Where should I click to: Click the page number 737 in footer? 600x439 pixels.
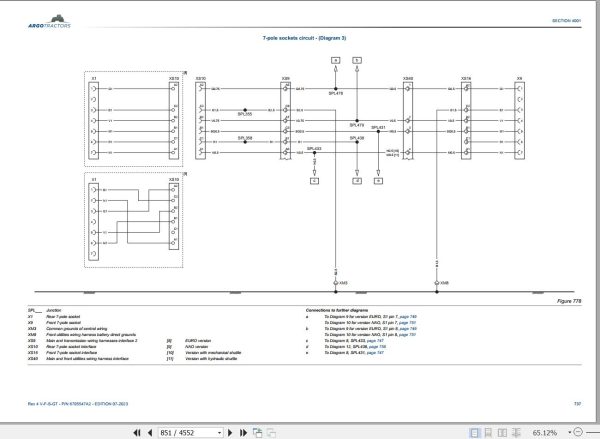[577, 403]
